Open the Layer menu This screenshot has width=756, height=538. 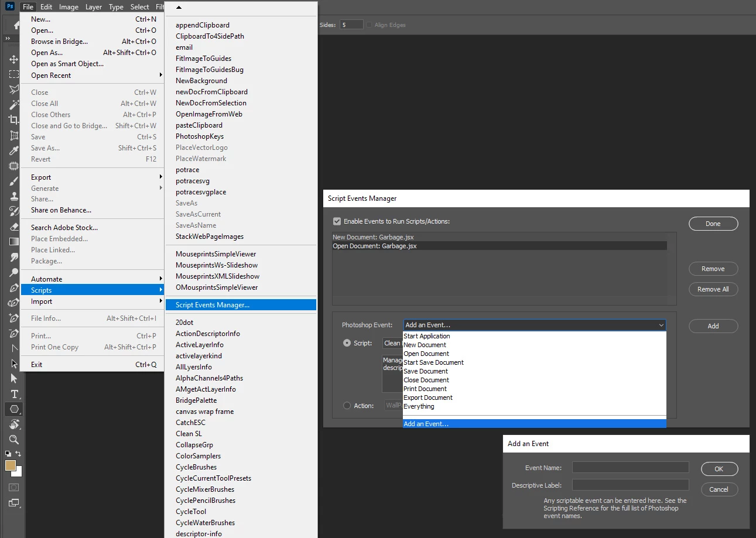pos(93,7)
